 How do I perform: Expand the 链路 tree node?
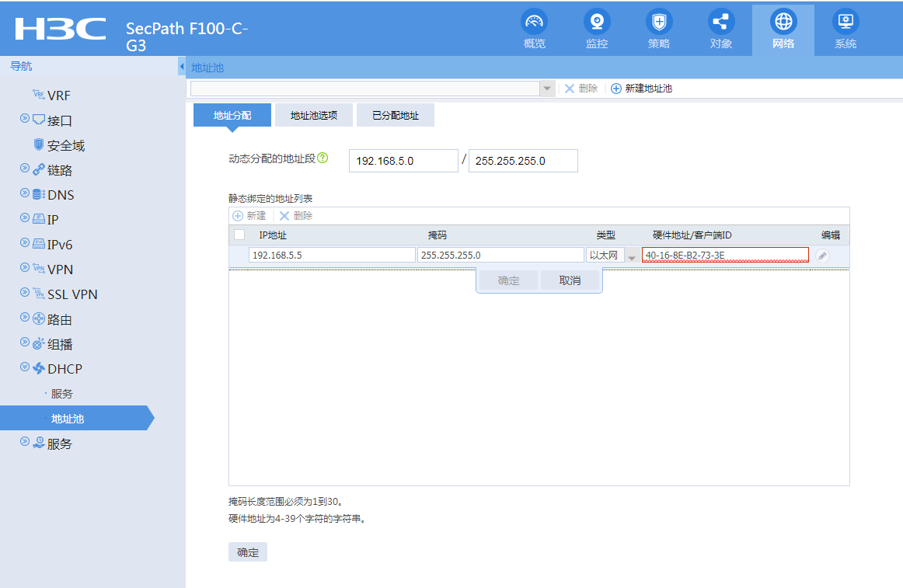25,168
